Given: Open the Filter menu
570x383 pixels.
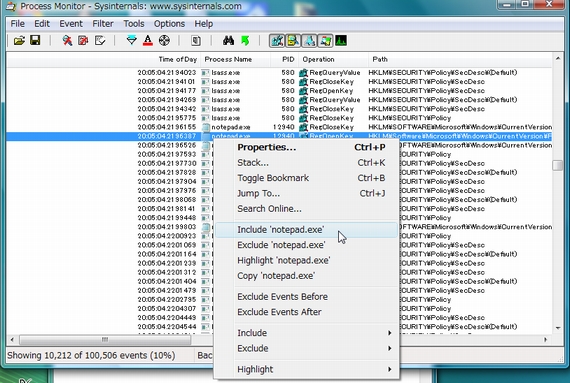Looking at the screenshot, I should click(x=103, y=24).
